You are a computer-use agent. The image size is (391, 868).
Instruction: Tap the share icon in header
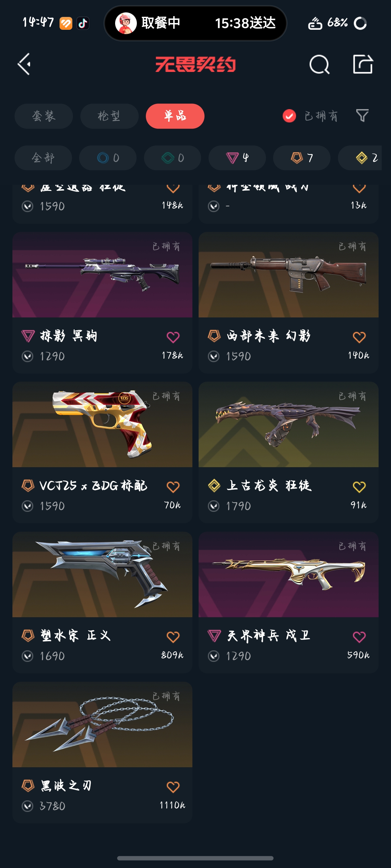coord(363,64)
